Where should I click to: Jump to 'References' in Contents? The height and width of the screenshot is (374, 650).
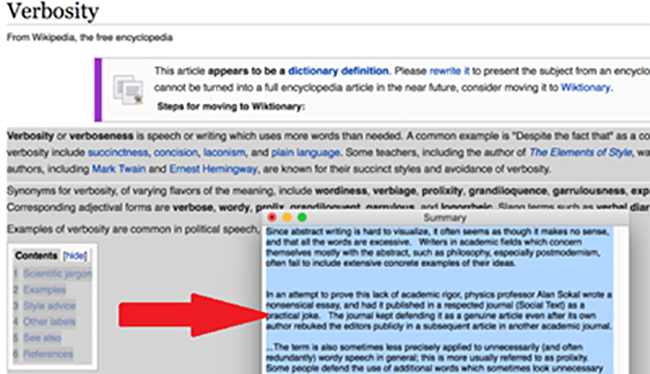tap(48, 354)
